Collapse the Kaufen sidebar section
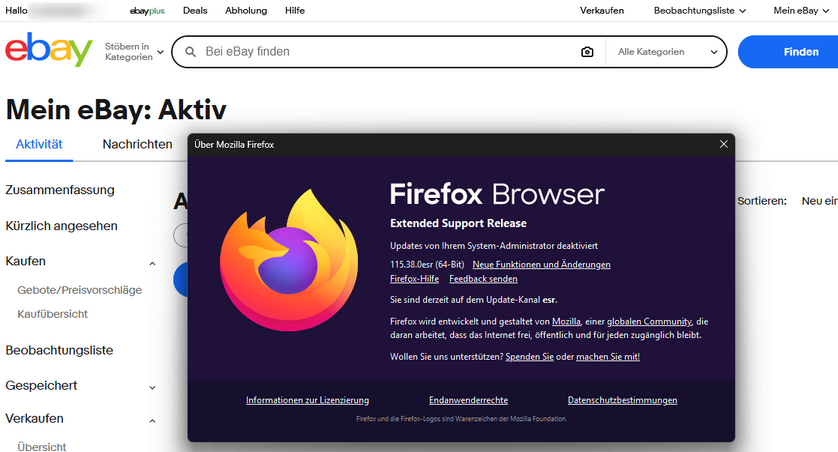Viewport: 838px width, 452px height. [152, 263]
